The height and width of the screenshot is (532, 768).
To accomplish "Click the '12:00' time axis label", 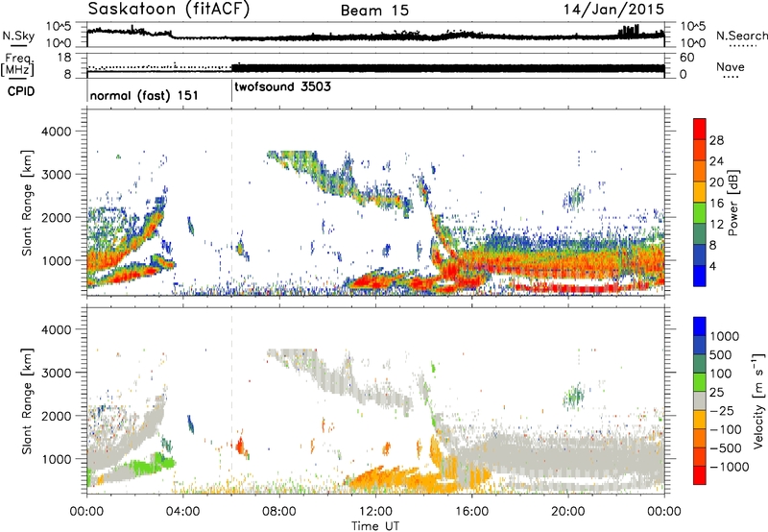I will pyautogui.click(x=375, y=512).
